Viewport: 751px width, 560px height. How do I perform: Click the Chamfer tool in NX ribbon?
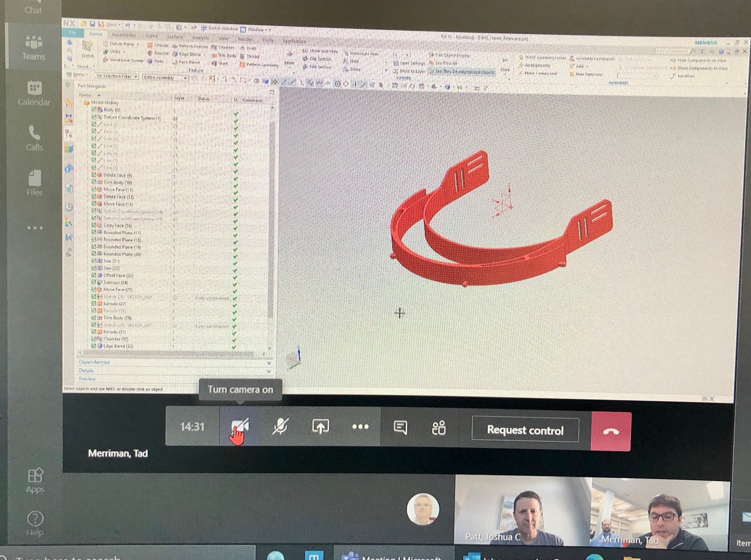223,47
